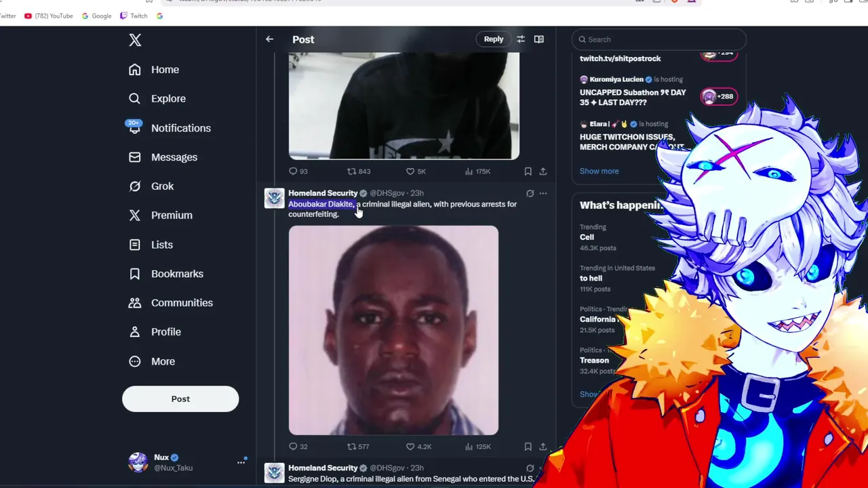Open reply sorting options icon
The image size is (868, 488).
coord(521,39)
